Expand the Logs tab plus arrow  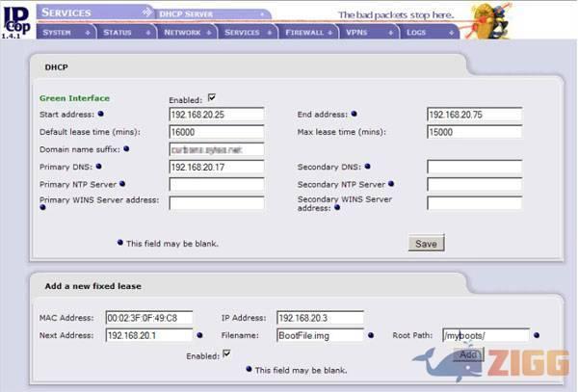(451, 33)
